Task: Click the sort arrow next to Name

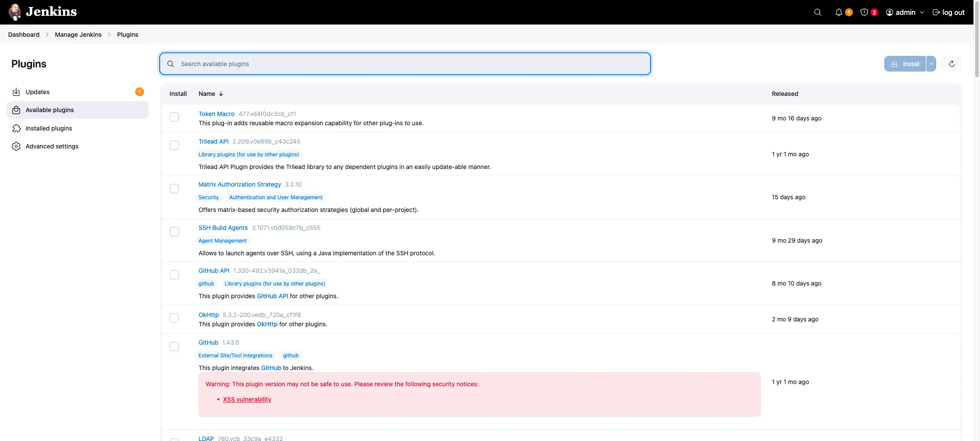Action: click(x=221, y=94)
